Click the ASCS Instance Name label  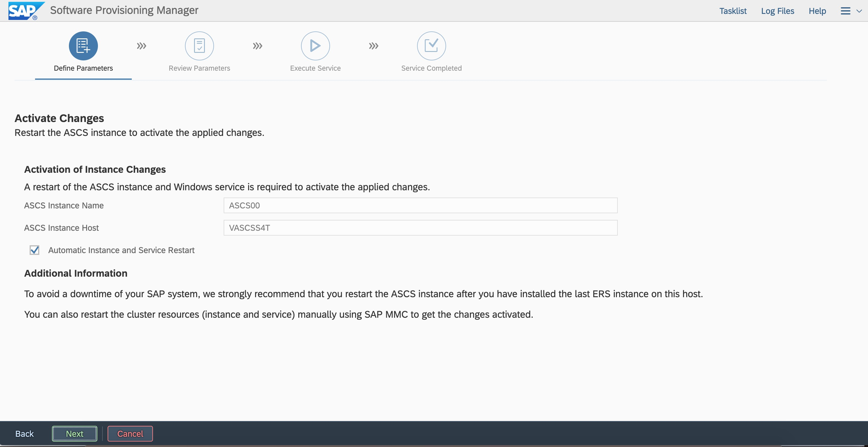(x=64, y=205)
